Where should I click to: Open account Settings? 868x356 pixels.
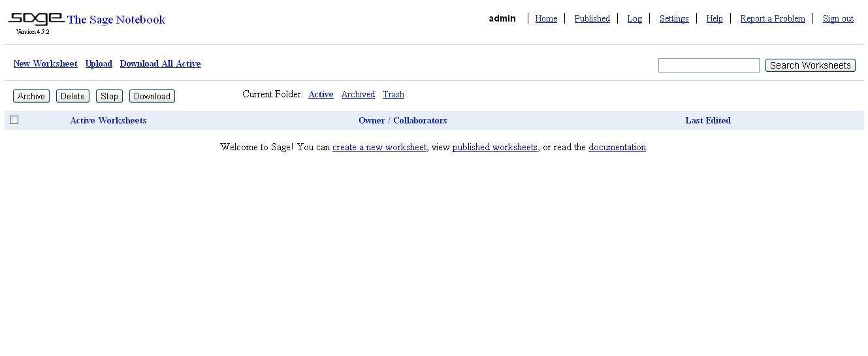point(673,19)
